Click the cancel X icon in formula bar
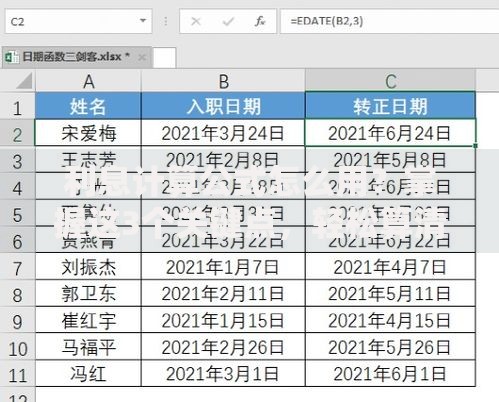 pos(196,22)
